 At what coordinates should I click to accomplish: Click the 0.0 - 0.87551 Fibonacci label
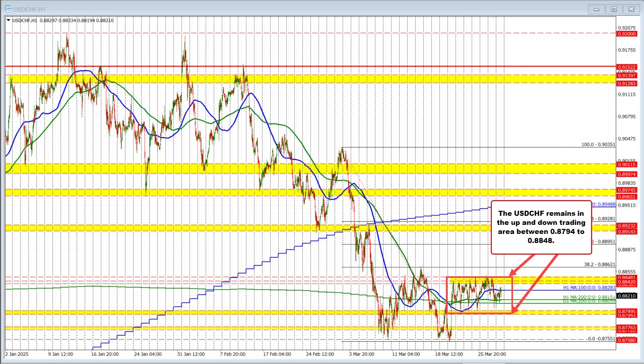coord(601,339)
